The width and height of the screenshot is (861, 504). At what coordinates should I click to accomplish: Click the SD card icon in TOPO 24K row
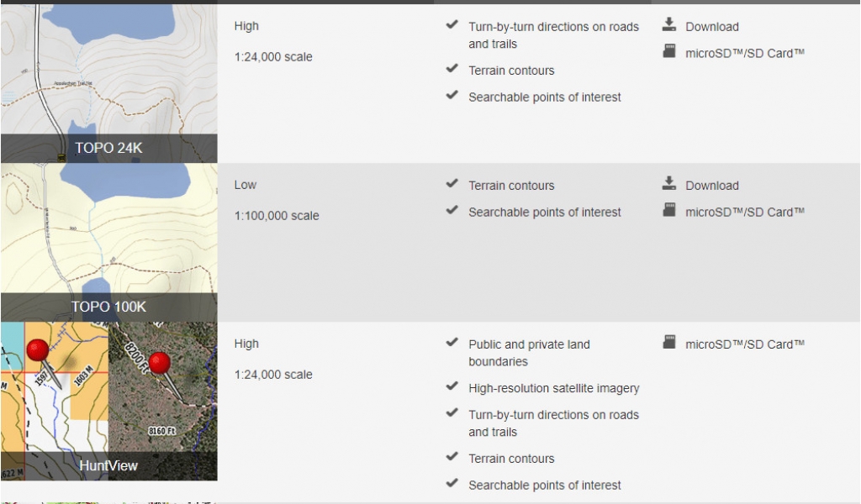[668, 51]
